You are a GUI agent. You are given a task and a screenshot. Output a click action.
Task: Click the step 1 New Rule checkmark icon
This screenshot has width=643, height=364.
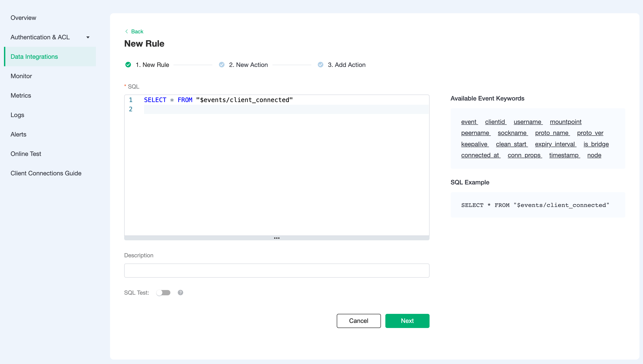tap(128, 64)
